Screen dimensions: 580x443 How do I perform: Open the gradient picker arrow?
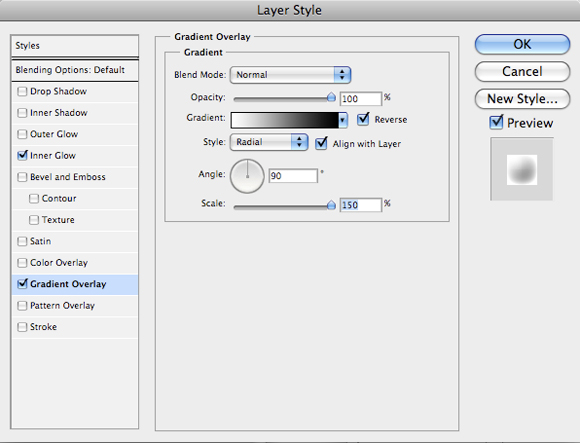coord(343,120)
